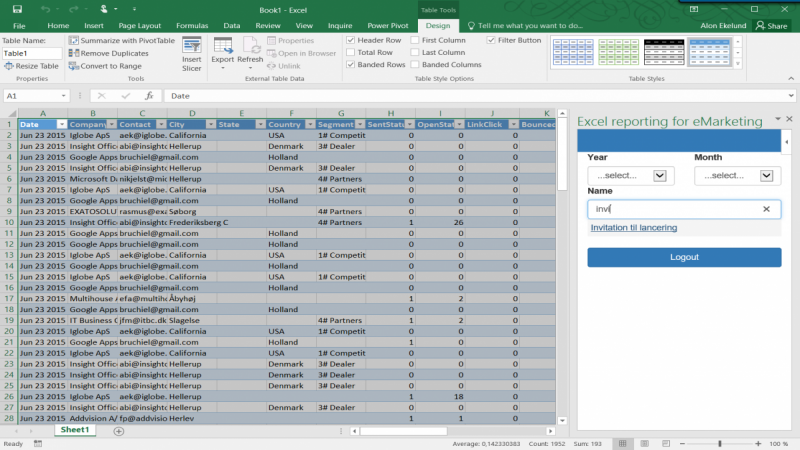Enable the First Column checkbox
Image resolution: width=800 pixels, height=450 pixels.
415,40
